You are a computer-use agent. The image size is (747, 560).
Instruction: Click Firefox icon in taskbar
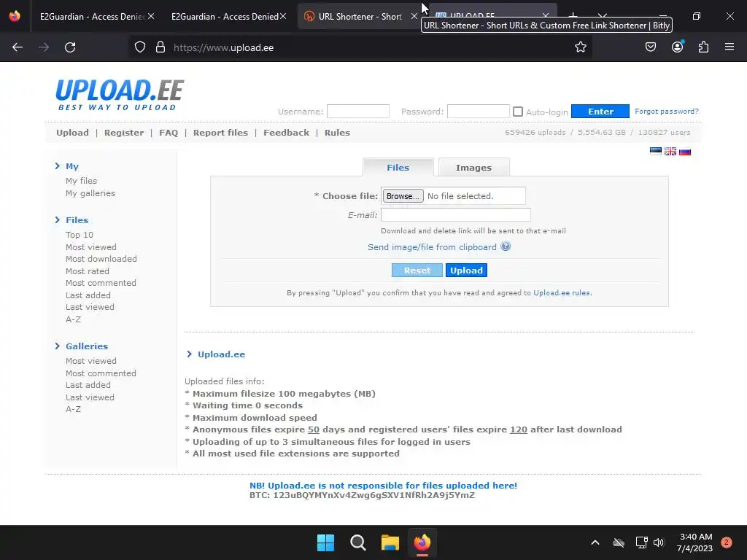click(422, 542)
